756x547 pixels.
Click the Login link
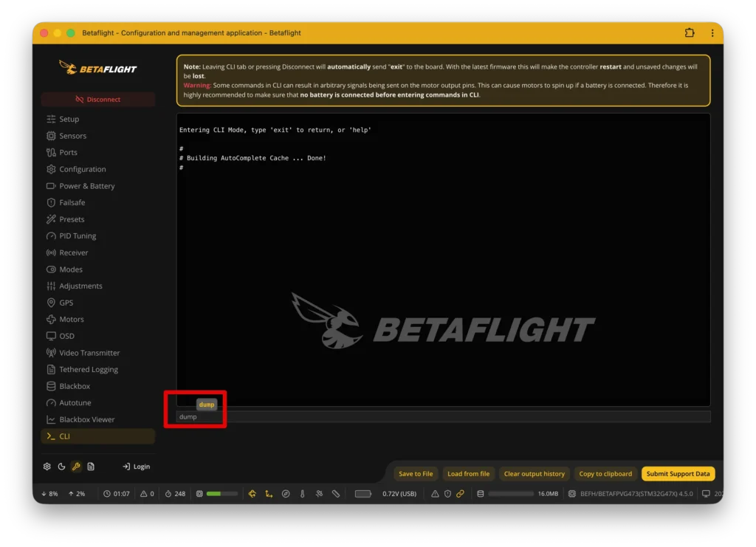[x=137, y=467]
